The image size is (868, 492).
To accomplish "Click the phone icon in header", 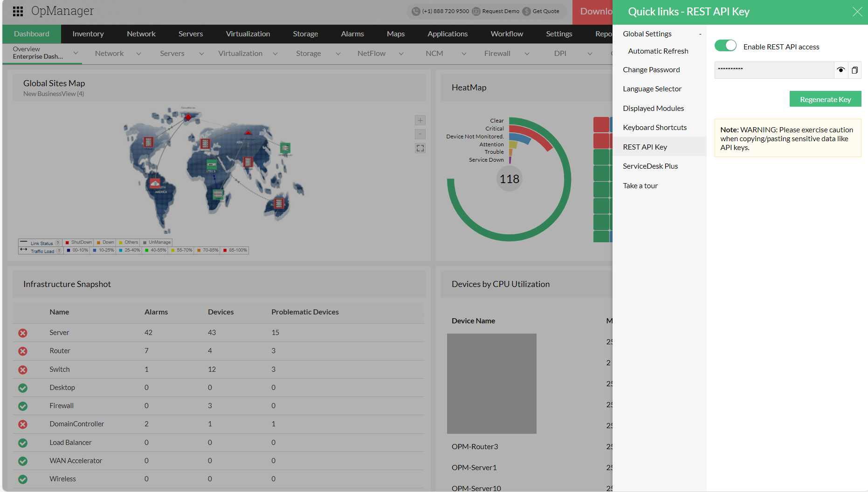I will click(x=416, y=11).
